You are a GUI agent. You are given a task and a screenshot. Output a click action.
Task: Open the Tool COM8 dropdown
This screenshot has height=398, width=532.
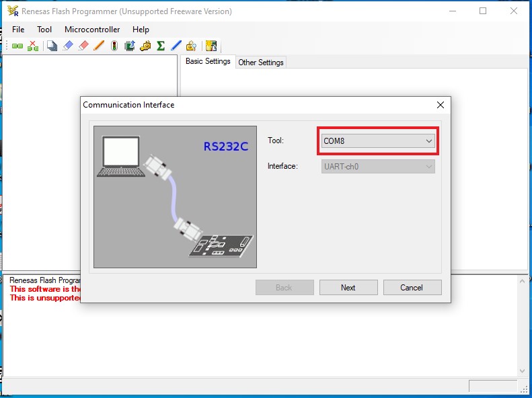click(x=377, y=141)
